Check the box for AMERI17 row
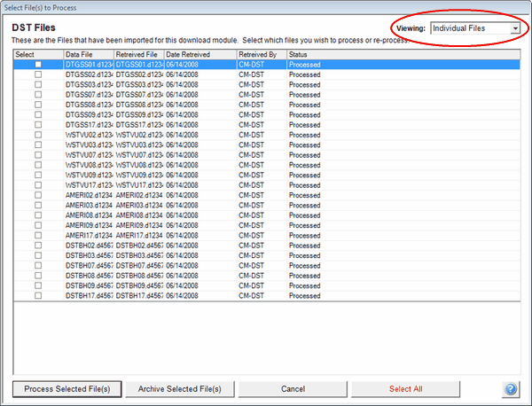This screenshot has width=532, height=406. point(38,236)
